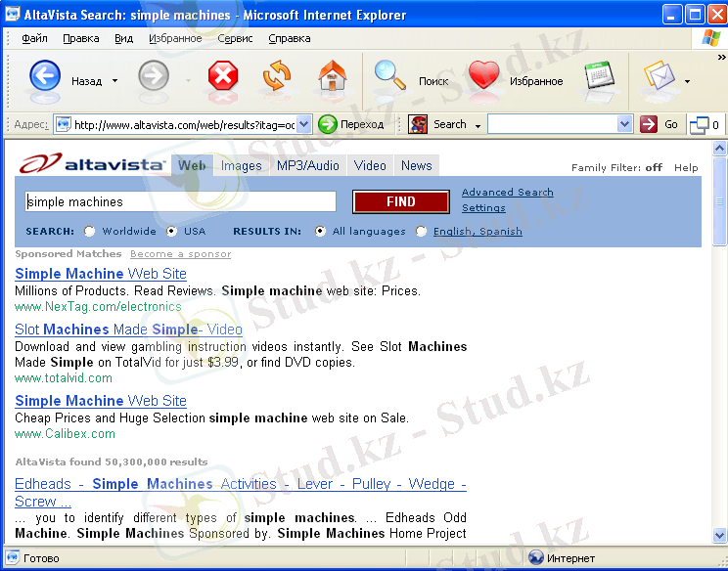728x571 pixels.
Task: Click the greyed Forward arrow button
Action: tap(154, 75)
